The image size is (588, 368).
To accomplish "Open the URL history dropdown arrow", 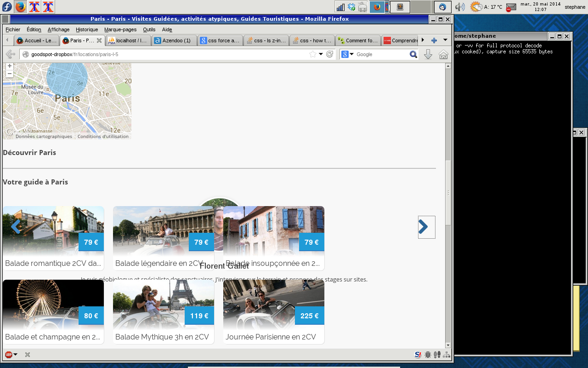I will tap(321, 54).
